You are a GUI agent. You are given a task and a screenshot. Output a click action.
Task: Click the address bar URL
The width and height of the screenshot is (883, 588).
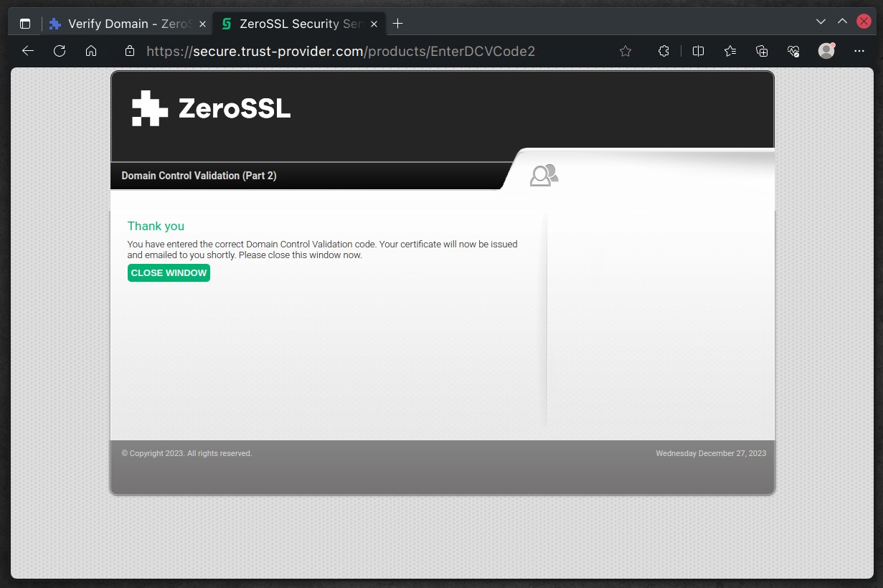(x=341, y=51)
